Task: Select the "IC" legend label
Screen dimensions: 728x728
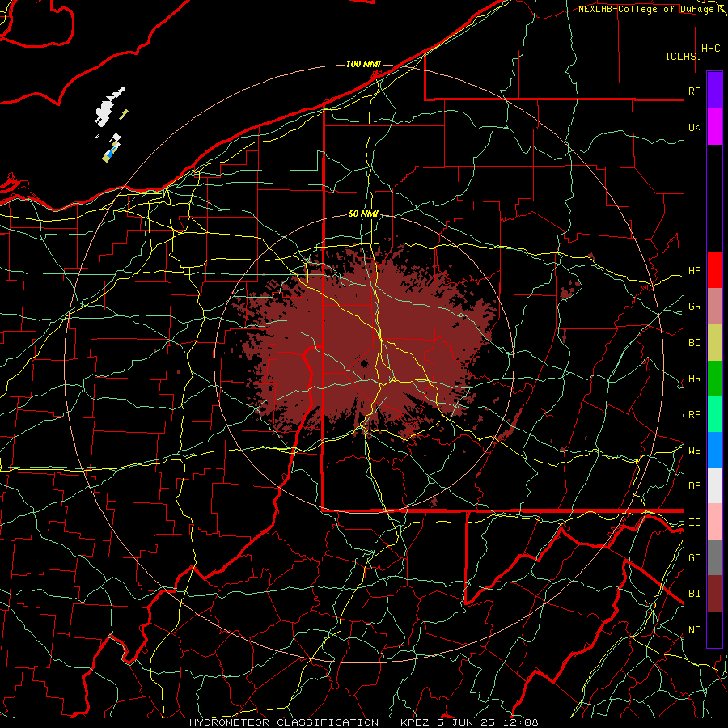Action: [x=695, y=523]
